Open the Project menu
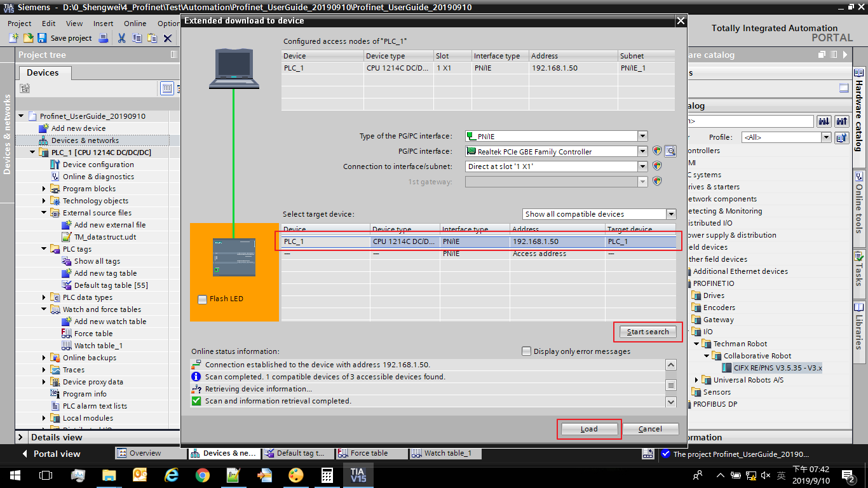The height and width of the screenshot is (488, 868). click(19, 24)
